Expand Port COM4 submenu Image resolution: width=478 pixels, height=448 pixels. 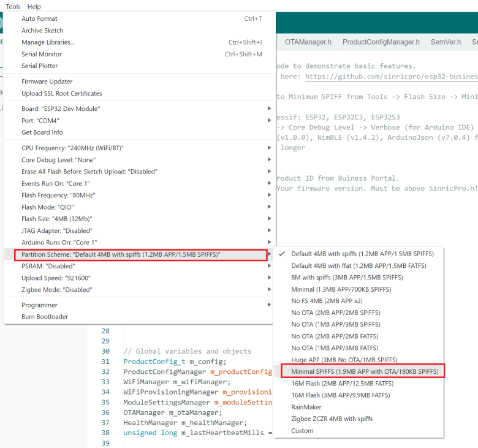(x=139, y=121)
